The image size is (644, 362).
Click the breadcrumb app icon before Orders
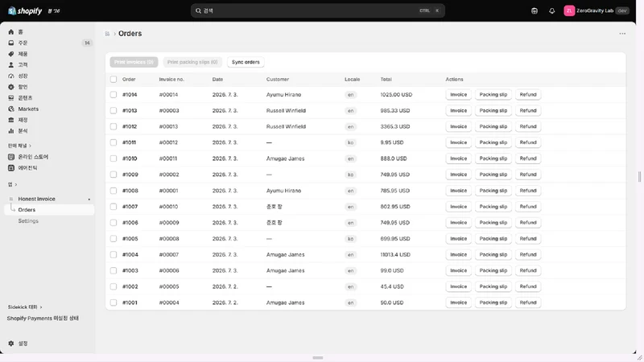coord(107,34)
